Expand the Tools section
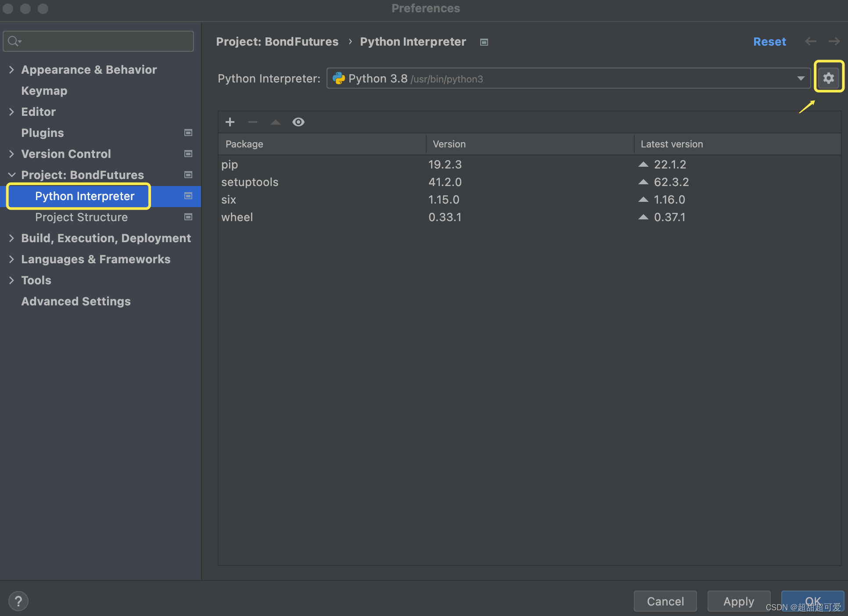848x616 pixels. 12,280
